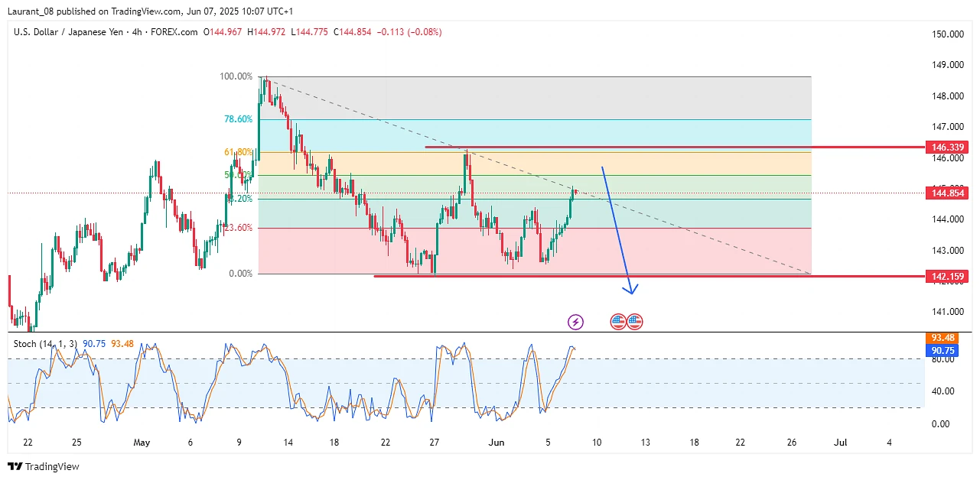This screenshot has width=980, height=480.
Task: Select the red 142.159 price label
Action: pyautogui.click(x=947, y=276)
